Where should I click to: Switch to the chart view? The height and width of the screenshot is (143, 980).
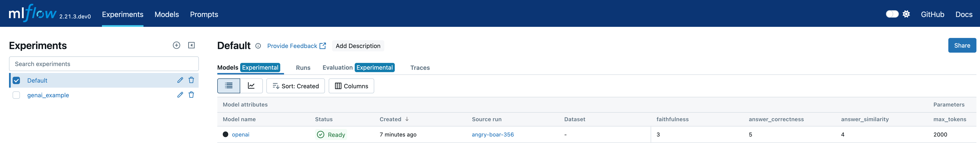(x=251, y=86)
